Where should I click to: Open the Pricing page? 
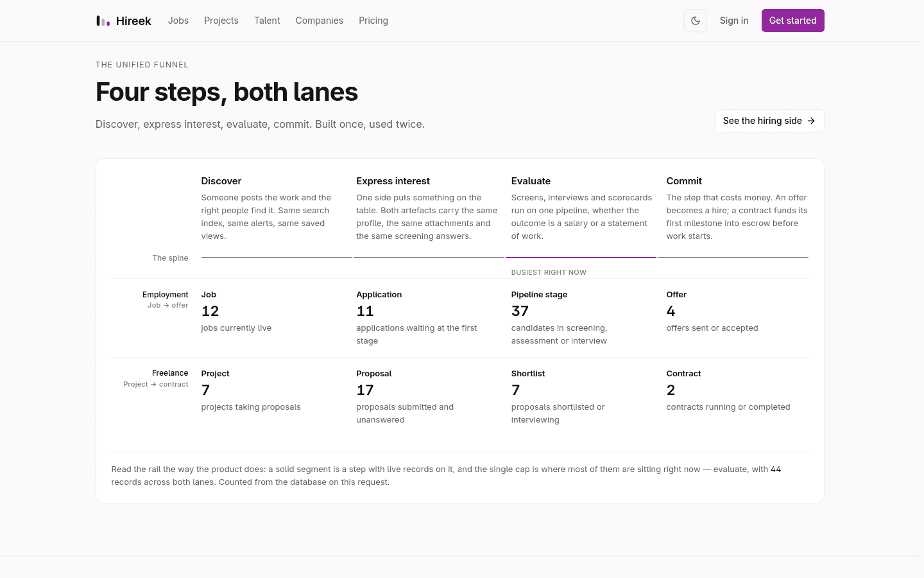click(x=373, y=21)
